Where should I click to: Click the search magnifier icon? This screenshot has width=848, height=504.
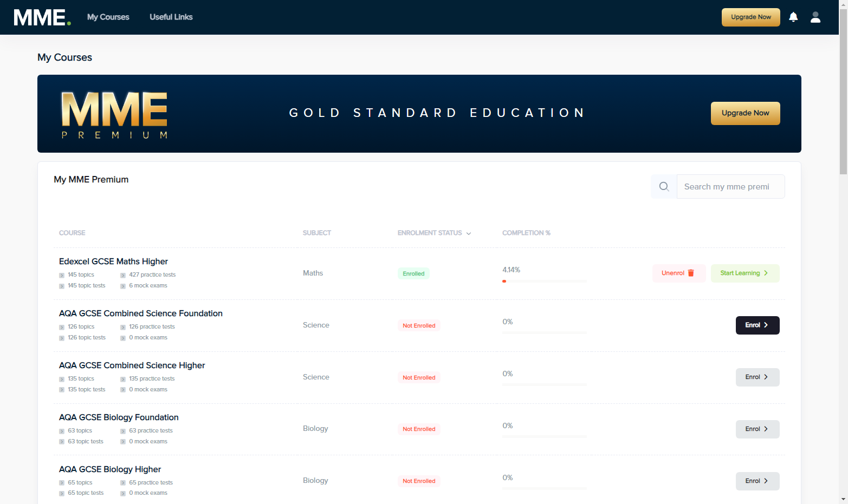[x=664, y=187]
